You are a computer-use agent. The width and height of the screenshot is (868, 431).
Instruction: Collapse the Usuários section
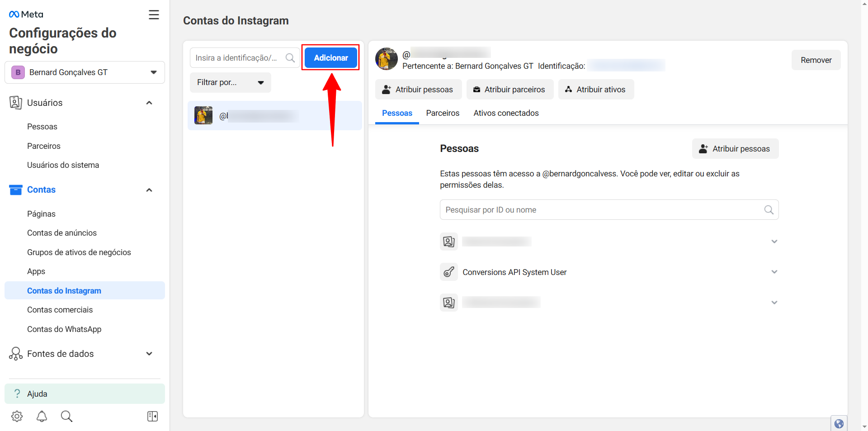[149, 103]
